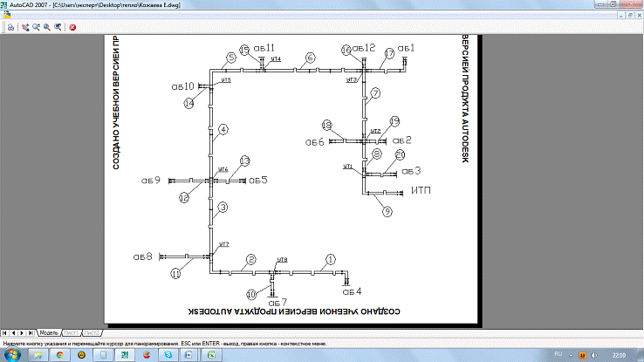
Task: Click the аб10 label in drawing
Action: point(182,86)
